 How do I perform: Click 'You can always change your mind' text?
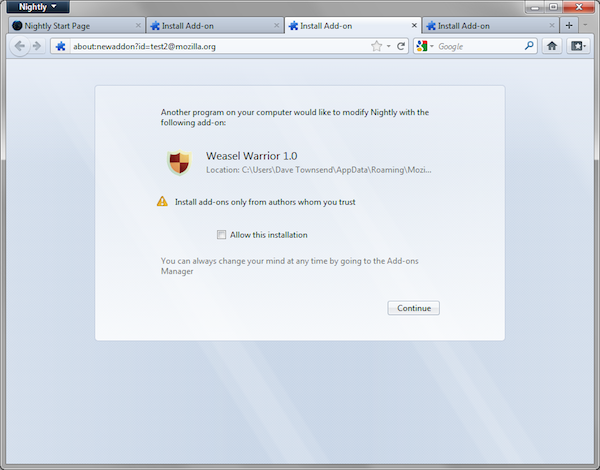click(x=289, y=266)
